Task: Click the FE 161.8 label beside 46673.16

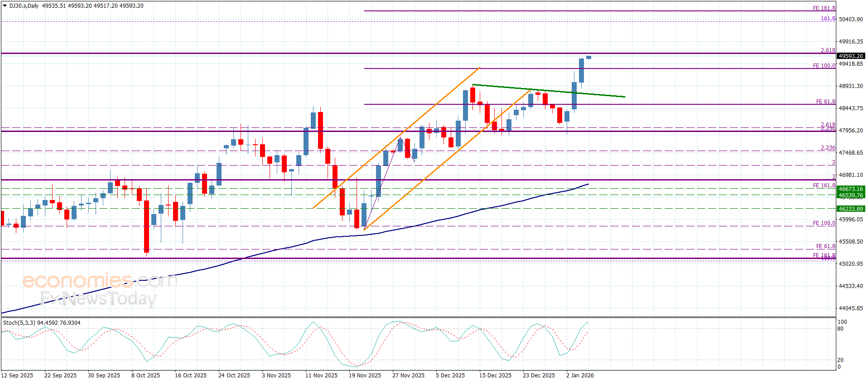Action: point(824,186)
